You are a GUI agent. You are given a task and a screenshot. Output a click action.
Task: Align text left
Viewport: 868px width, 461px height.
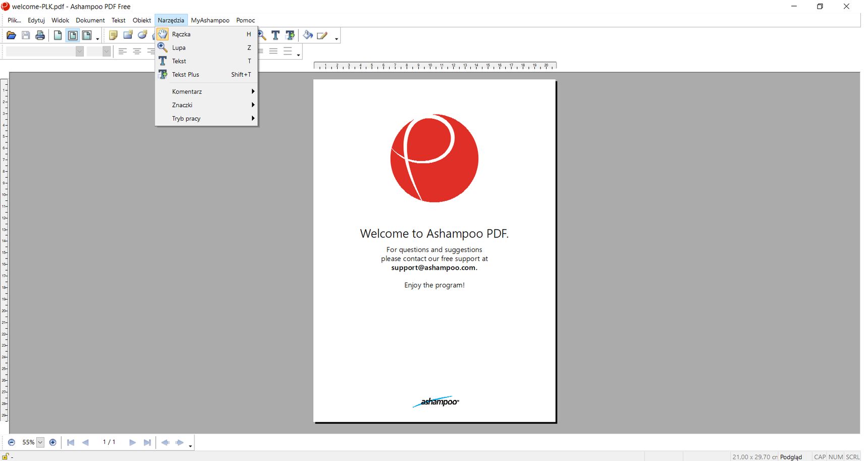(x=122, y=51)
